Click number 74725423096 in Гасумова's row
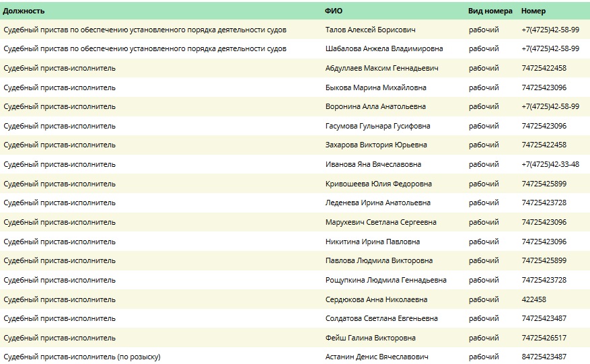 point(544,126)
